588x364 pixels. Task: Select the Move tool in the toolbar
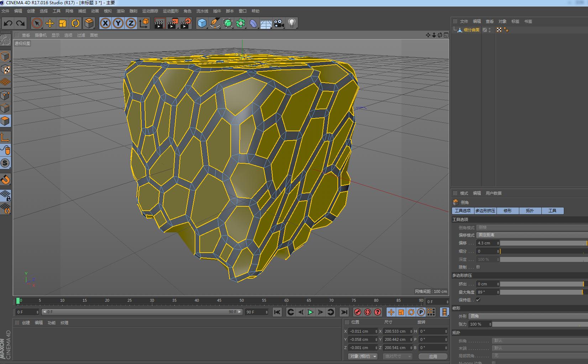50,23
